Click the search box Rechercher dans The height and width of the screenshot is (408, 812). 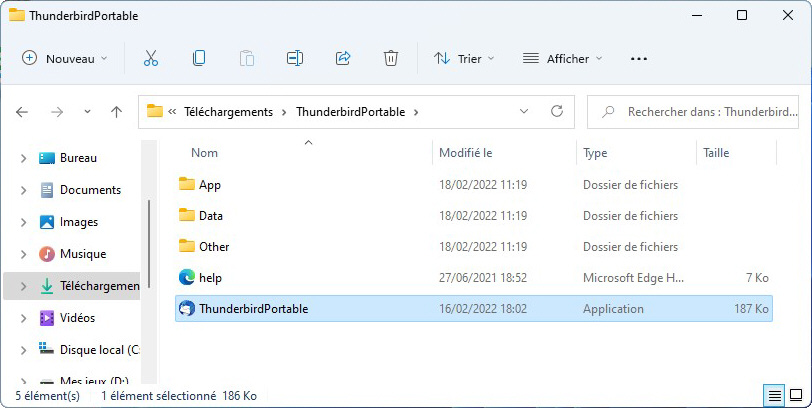(x=700, y=112)
